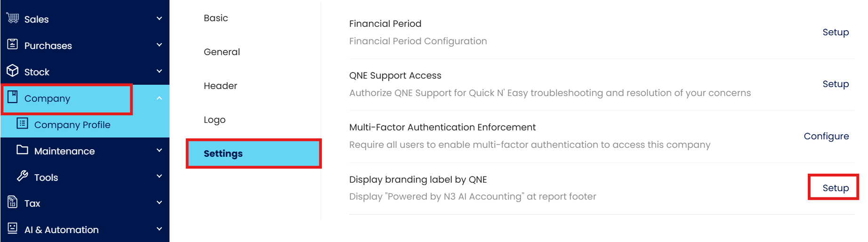This screenshot has width=868, height=242.
Task: Open Setup for Display branding label
Action: [836, 188]
